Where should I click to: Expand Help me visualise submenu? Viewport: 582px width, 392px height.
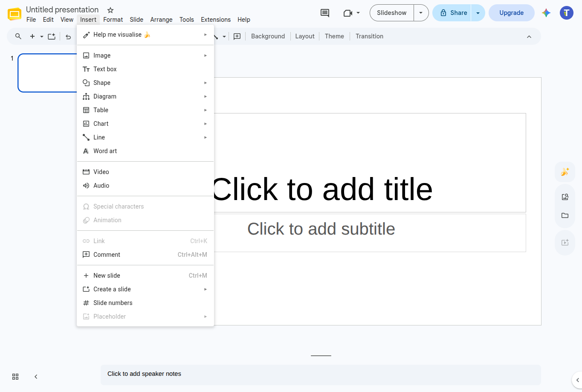coord(145,35)
